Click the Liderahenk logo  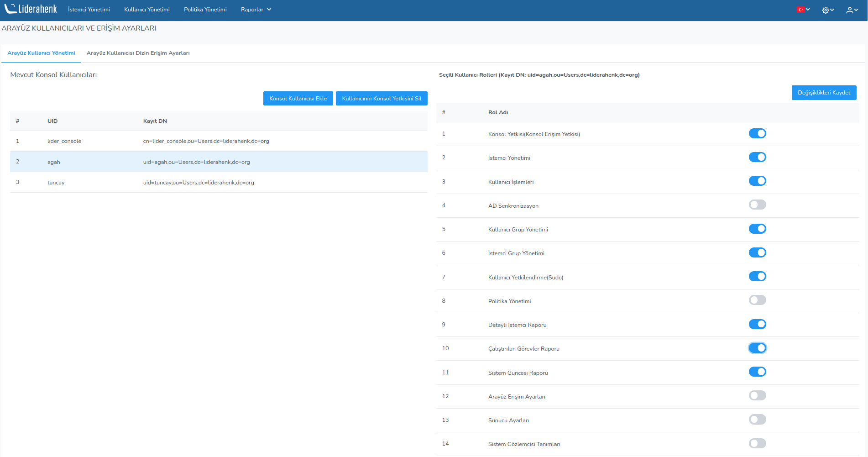pyautogui.click(x=31, y=9)
